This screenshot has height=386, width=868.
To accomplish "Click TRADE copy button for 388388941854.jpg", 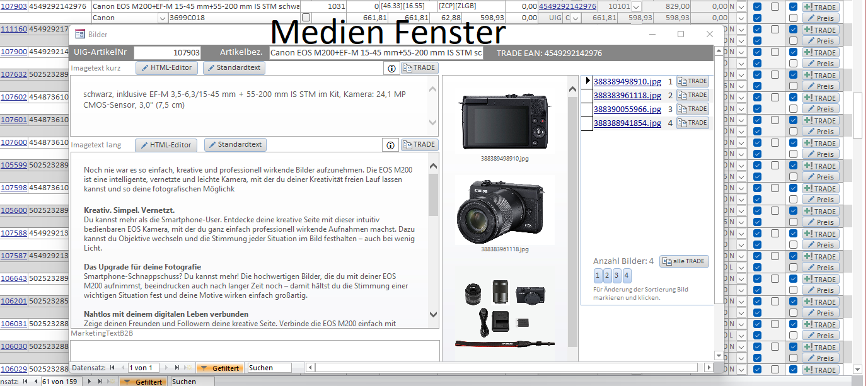I will [x=693, y=123].
